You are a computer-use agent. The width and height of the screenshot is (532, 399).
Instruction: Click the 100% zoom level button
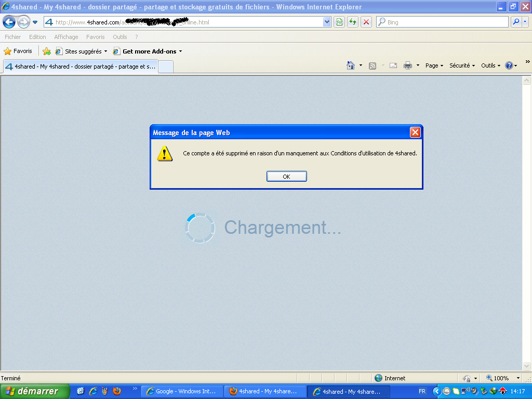(x=497, y=378)
